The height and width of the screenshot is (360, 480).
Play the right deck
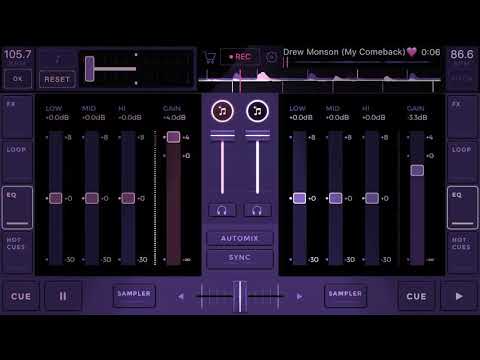pos(459,296)
